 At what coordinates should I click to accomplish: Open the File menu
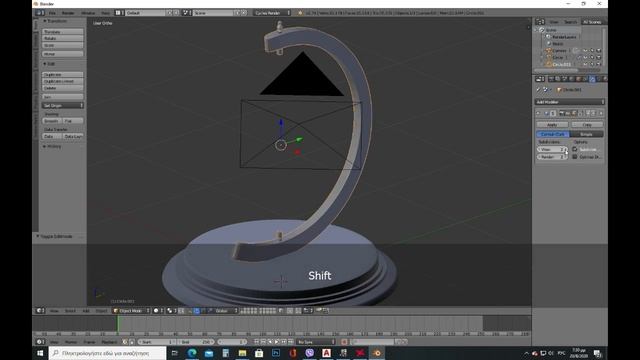(52, 13)
